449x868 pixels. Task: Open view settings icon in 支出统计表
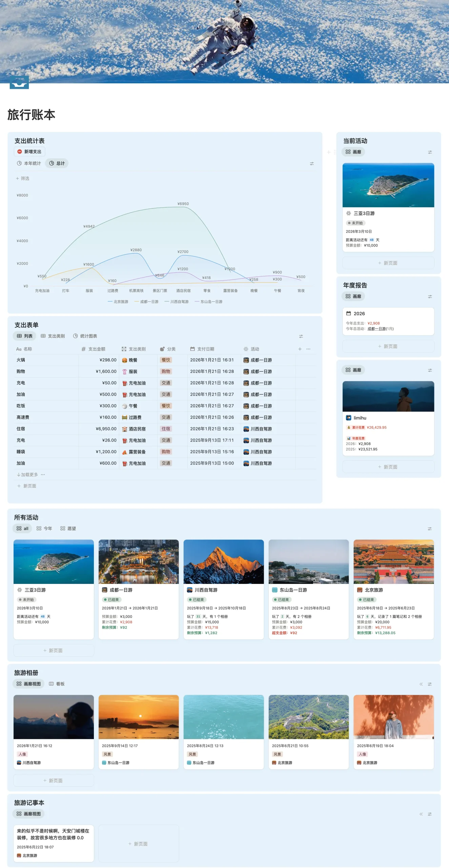click(x=311, y=163)
